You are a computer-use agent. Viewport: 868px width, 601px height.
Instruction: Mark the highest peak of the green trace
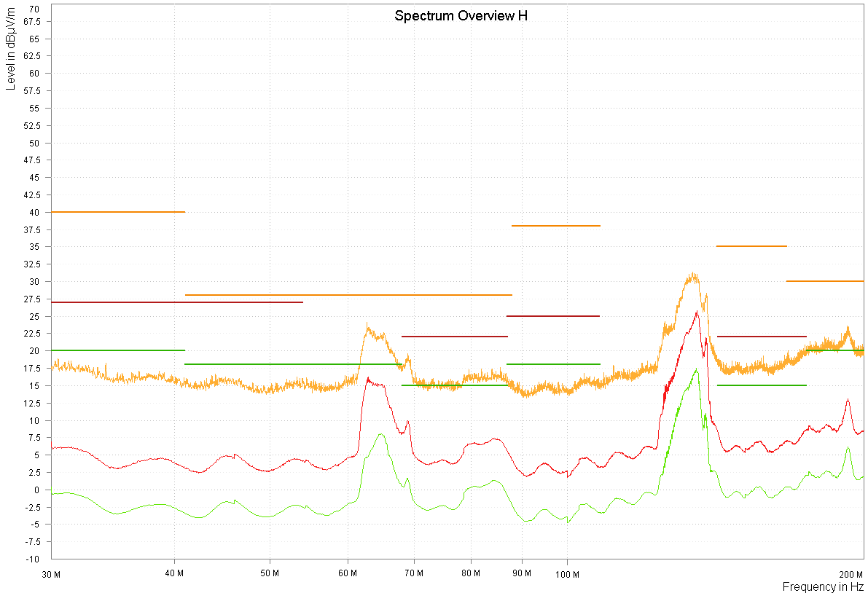(x=697, y=370)
